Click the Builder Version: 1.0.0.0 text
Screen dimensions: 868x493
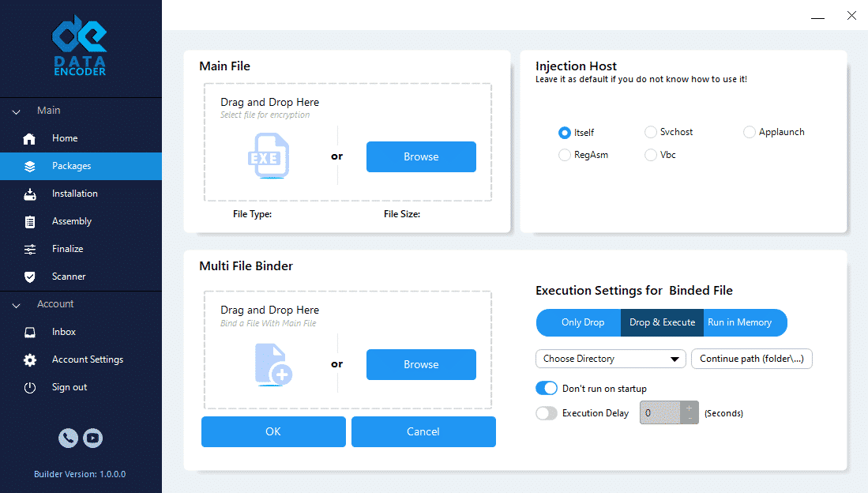click(x=80, y=474)
